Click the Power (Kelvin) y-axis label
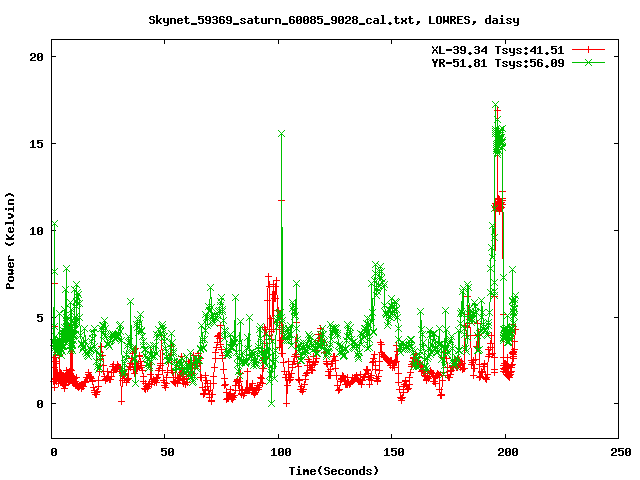640x480 pixels. point(10,241)
